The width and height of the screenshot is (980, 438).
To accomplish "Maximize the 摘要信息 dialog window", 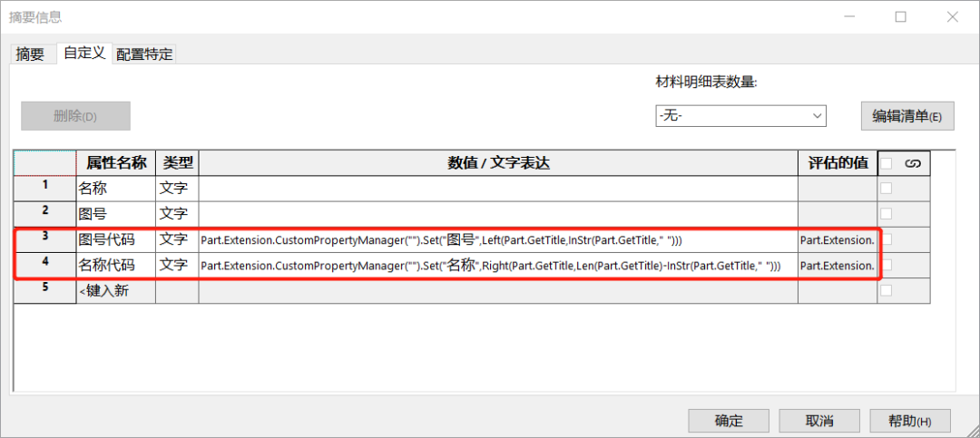I will 901,17.
